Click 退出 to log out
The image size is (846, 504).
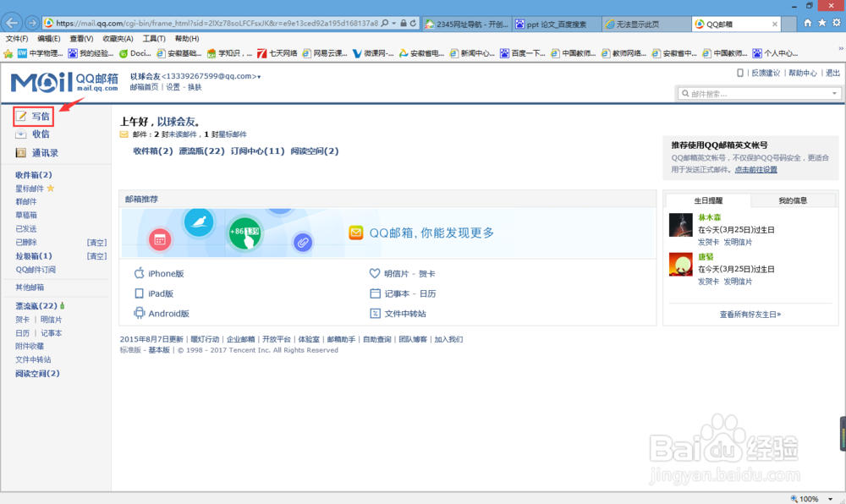click(832, 73)
